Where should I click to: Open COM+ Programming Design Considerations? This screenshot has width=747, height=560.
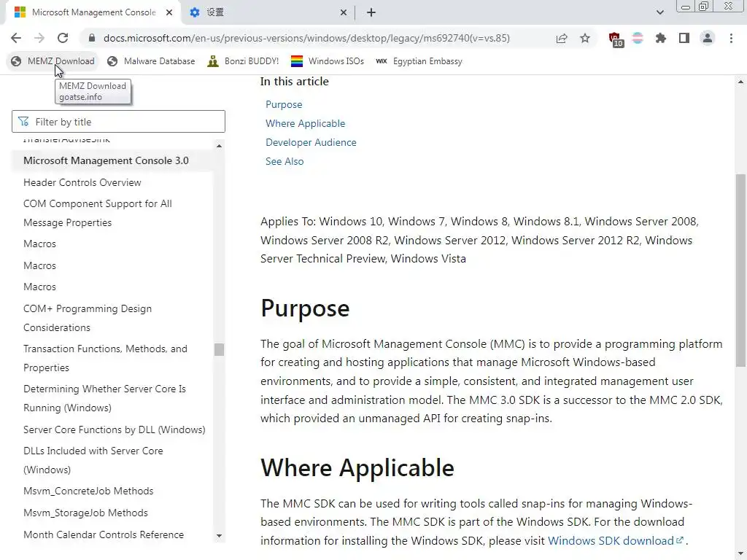[x=88, y=318]
